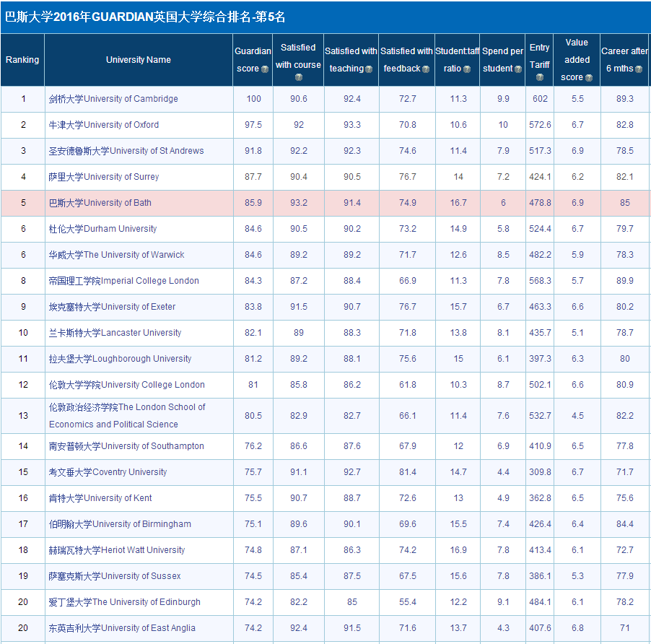
Task: Open London School of Economics link
Action: [127, 416]
